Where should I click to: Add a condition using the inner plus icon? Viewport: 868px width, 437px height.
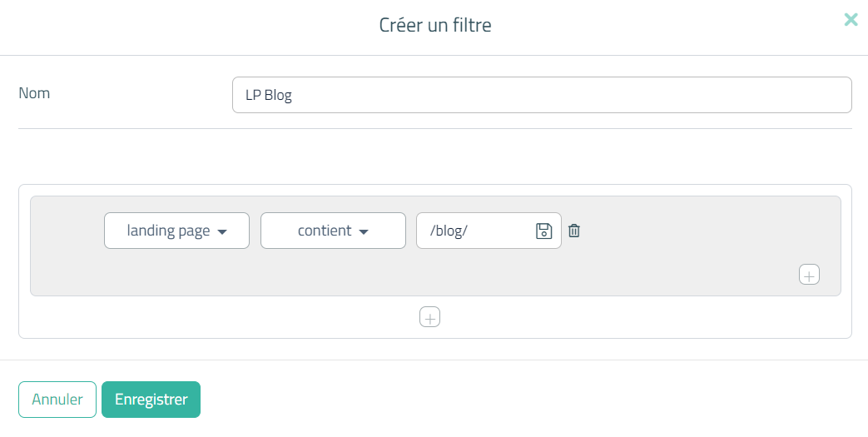tap(809, 274)
